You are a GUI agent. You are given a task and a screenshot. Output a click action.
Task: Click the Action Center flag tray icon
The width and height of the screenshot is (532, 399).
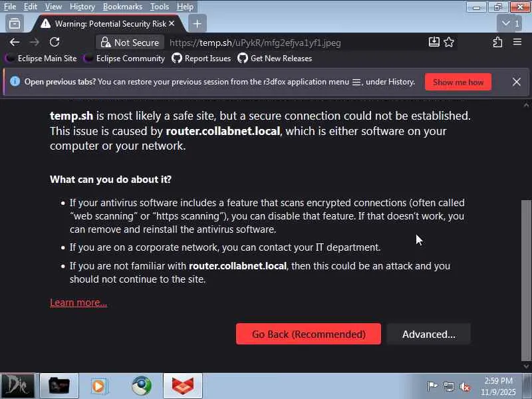tap(432, 386)
